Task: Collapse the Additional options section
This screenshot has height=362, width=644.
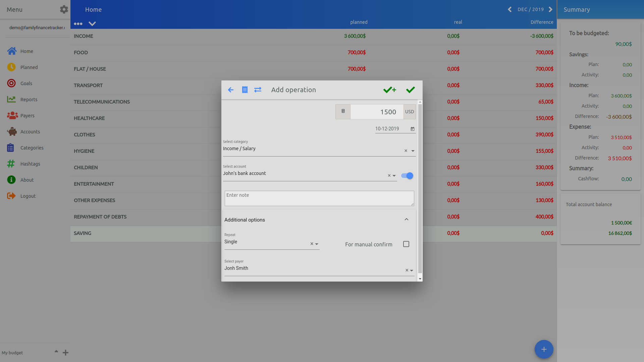Action: [x=406, y=220]
